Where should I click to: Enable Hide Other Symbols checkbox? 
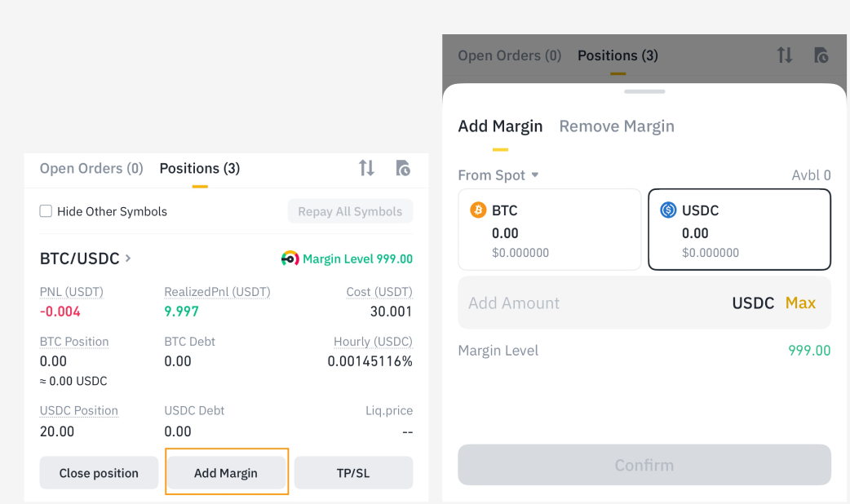coord(46,210)
